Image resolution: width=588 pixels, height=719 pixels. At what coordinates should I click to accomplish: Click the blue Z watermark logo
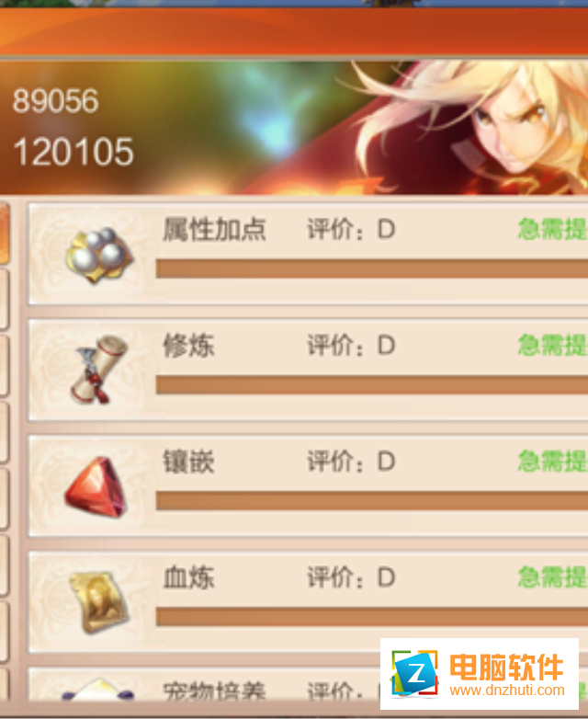click(x=413, y=674)
